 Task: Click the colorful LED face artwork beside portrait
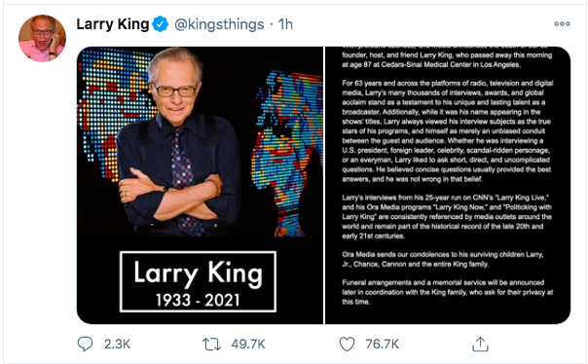coord(289,154)
